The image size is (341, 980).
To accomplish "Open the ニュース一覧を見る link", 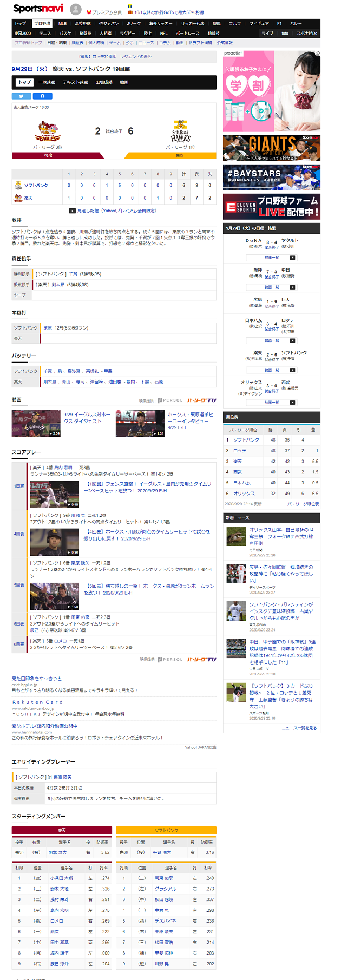I will coord(299,728).
